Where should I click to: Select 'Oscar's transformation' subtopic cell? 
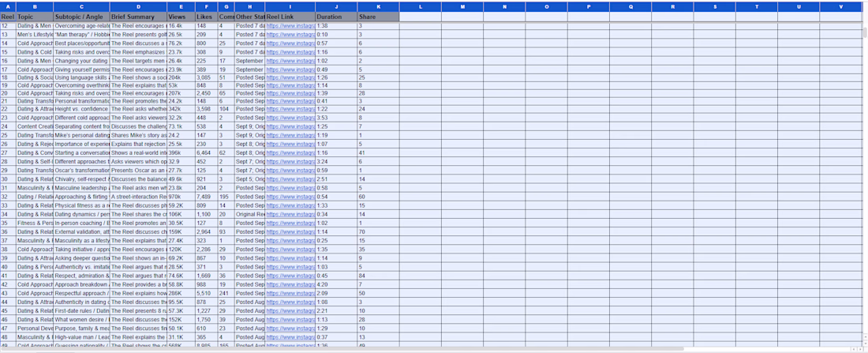coord(81,170)
